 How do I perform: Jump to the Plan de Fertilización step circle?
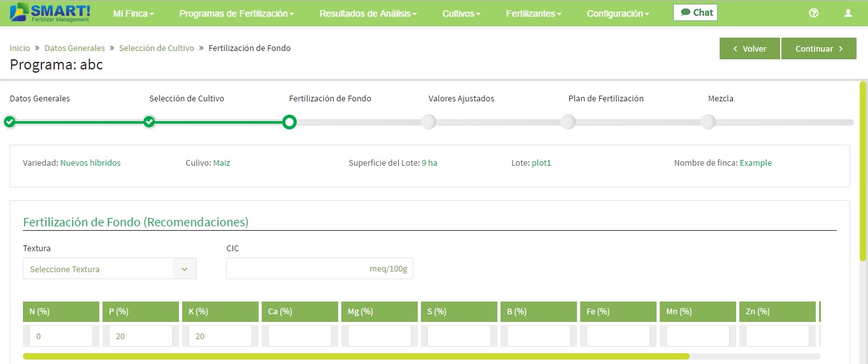click(x=568, y=122)
